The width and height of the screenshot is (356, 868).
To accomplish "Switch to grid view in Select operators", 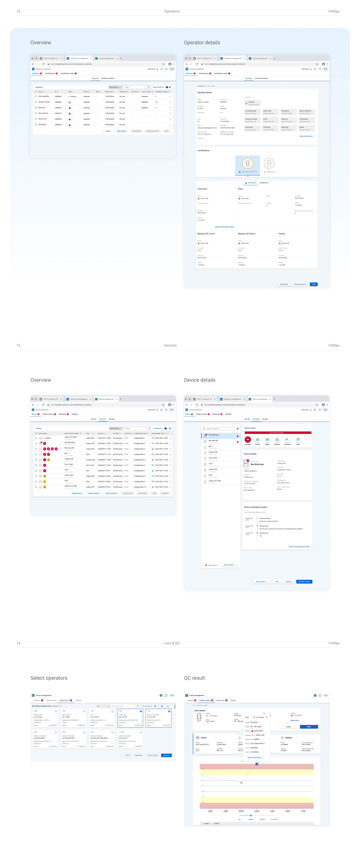I will click(x=162, y=706).
